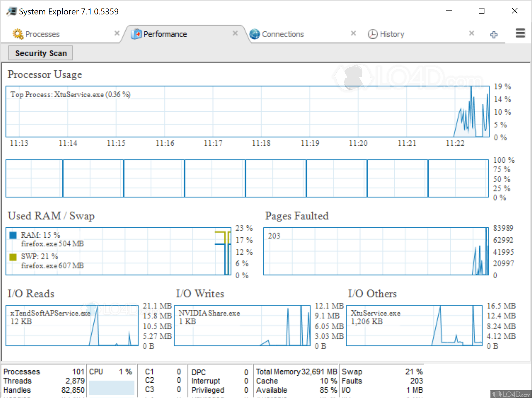Click the C3 power state entry
Image resolution: width=532 pixels, height=398 pixels.
click(x=163, y=390)
